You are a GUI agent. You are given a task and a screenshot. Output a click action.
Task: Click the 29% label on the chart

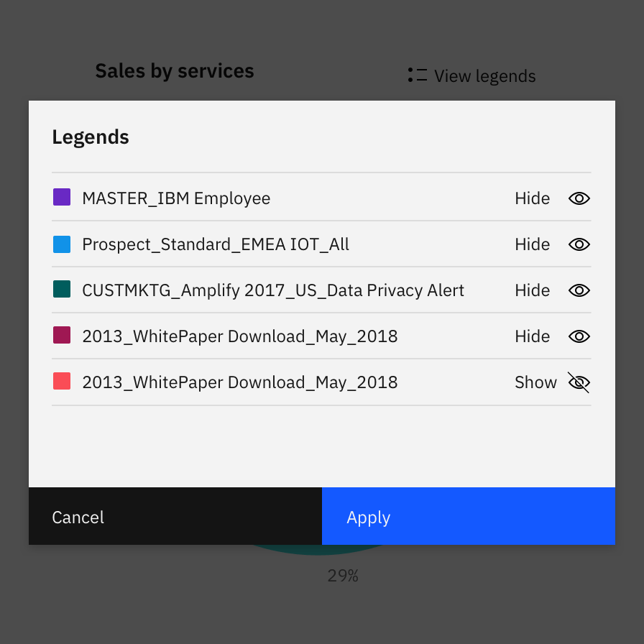coord(343,575)
